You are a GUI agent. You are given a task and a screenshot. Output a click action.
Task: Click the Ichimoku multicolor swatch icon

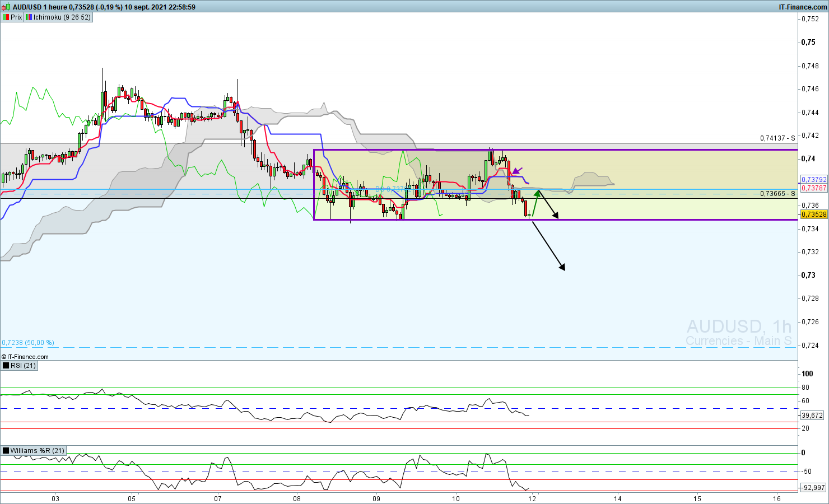click(29, 17)
